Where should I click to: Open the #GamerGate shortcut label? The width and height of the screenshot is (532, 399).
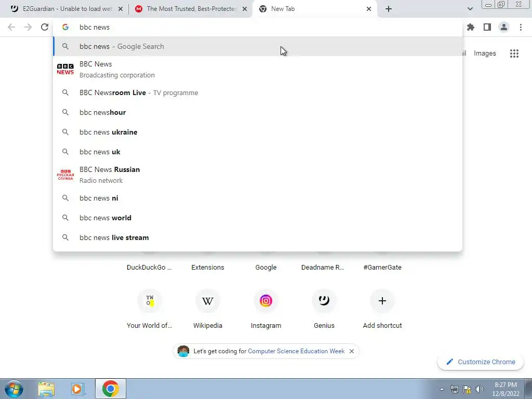tap(382, 268)
